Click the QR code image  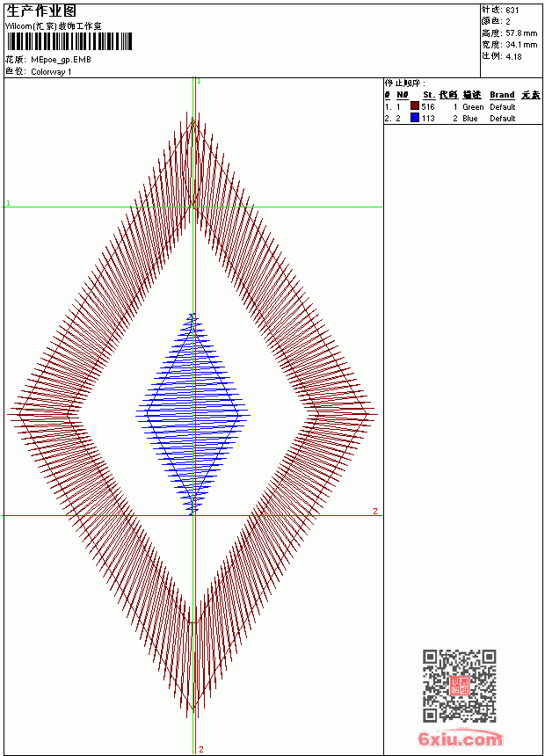[460, 686]
